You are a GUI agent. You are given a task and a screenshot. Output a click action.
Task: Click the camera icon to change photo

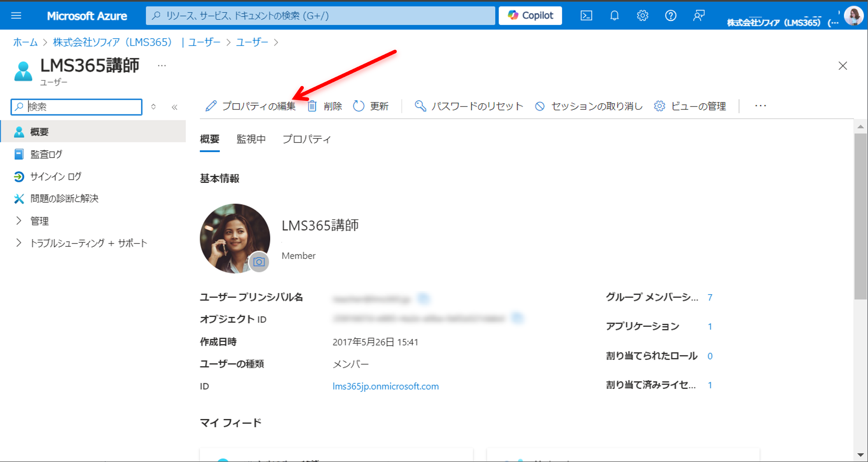tap(259, 262)
